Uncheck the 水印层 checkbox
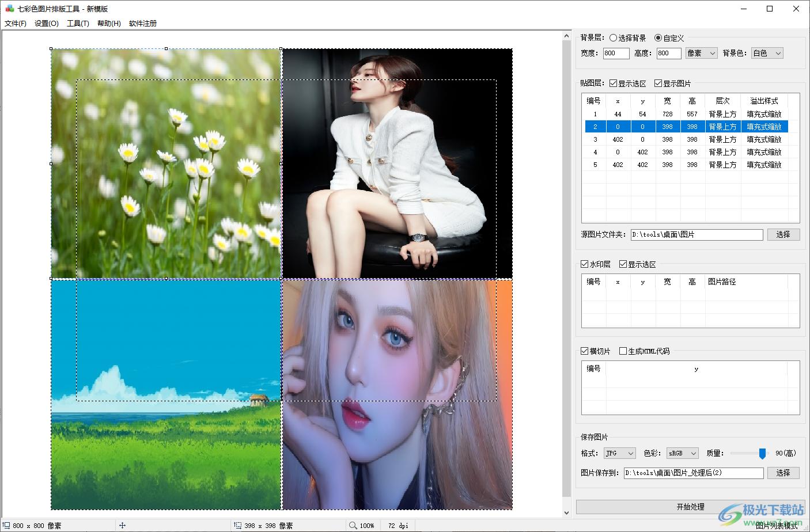810x532 pixels. click(585, 264)
